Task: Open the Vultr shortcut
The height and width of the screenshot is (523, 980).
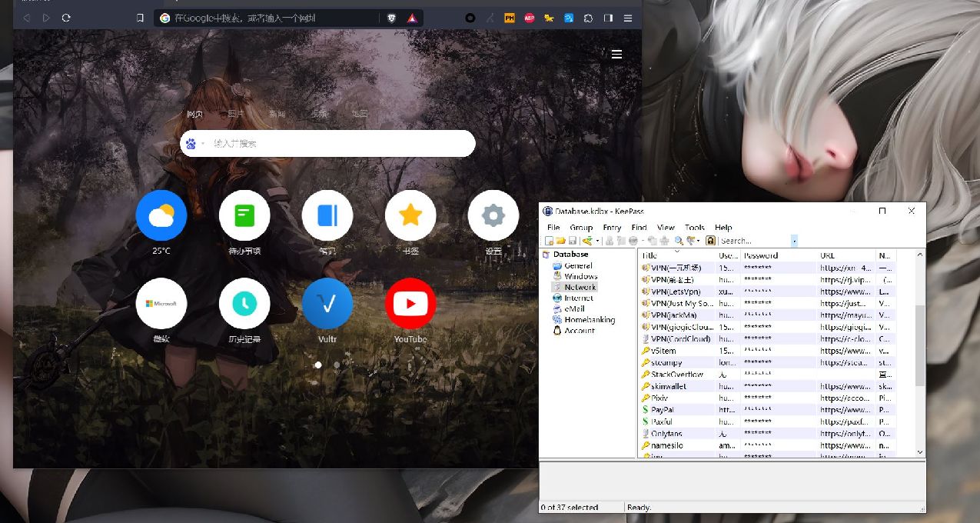Action: tap(327, 304)
